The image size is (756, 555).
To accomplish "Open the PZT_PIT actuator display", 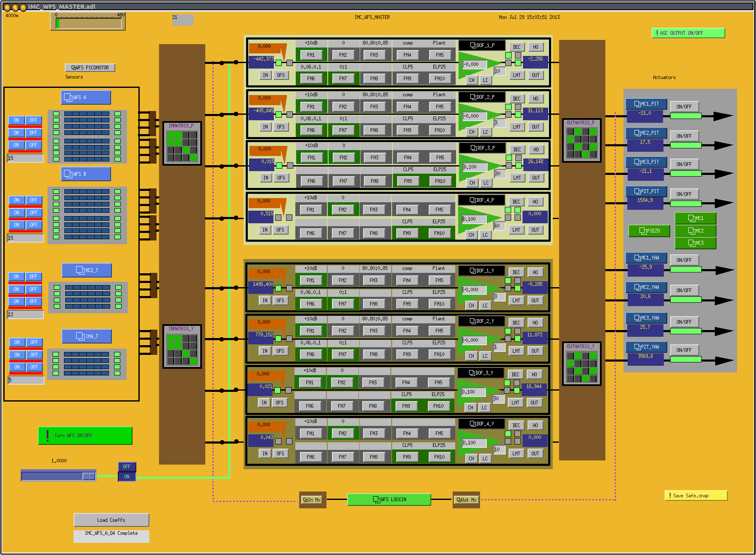I will coord(646,191).
